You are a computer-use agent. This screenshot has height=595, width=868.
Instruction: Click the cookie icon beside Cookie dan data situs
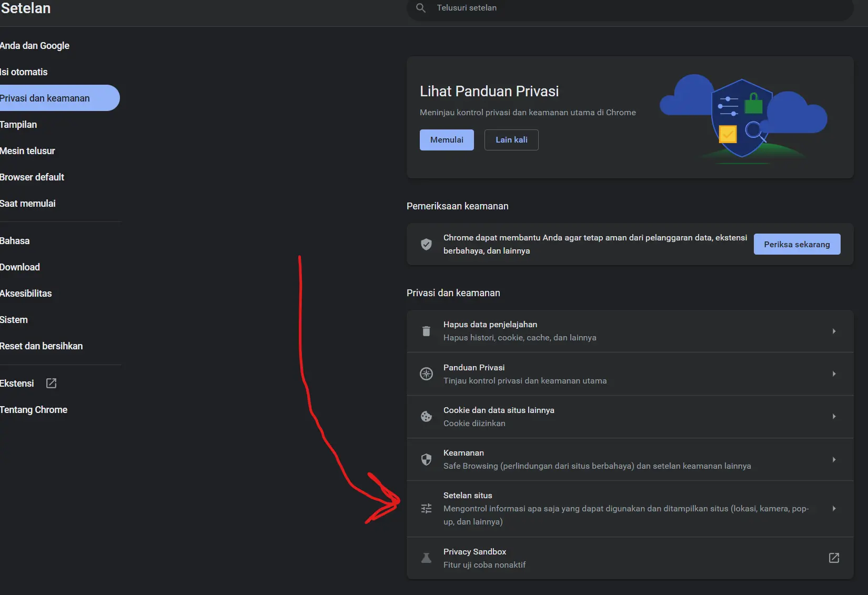tap(426, 416)
